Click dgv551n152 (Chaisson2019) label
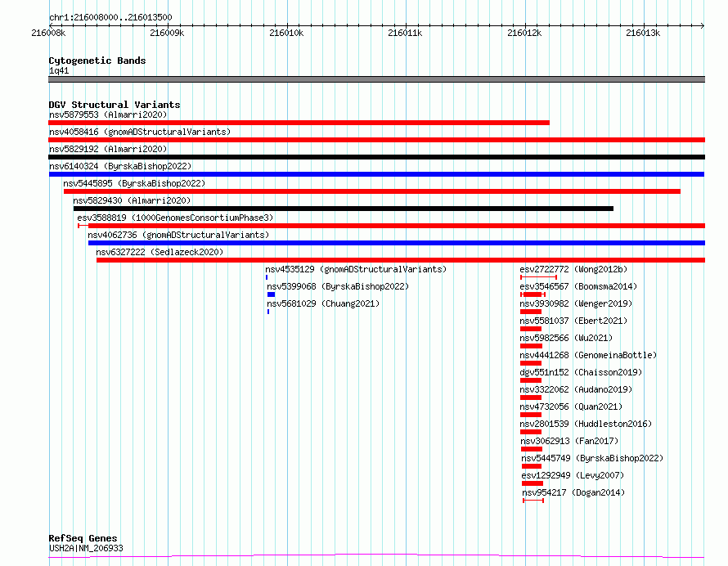 click(x=582, y=372)
